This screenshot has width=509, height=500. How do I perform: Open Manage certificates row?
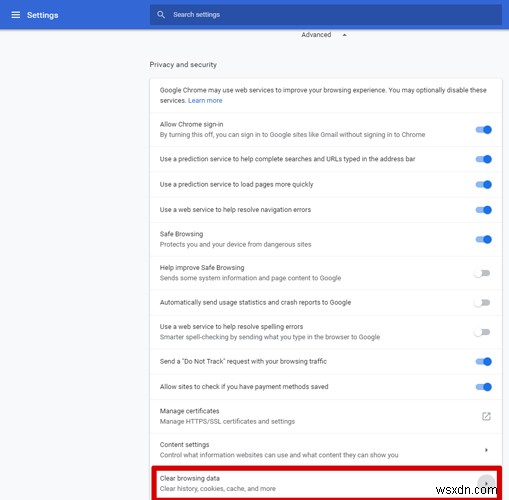point(326,416)
